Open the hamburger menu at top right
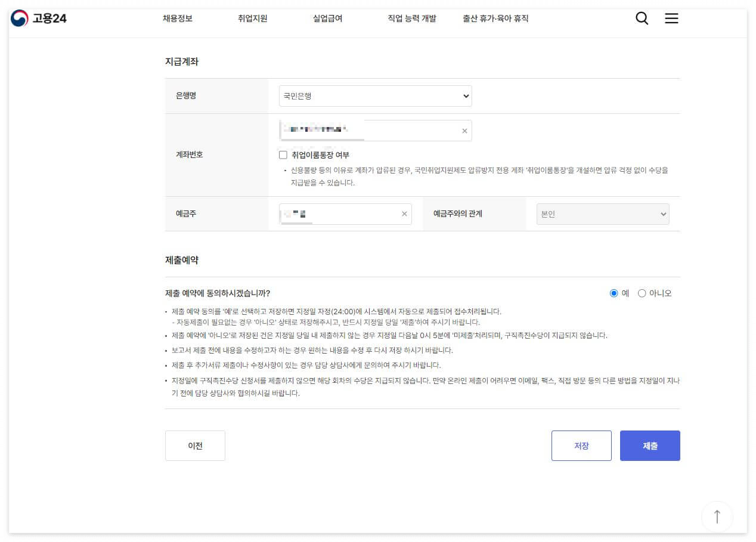 coord(671,18)
